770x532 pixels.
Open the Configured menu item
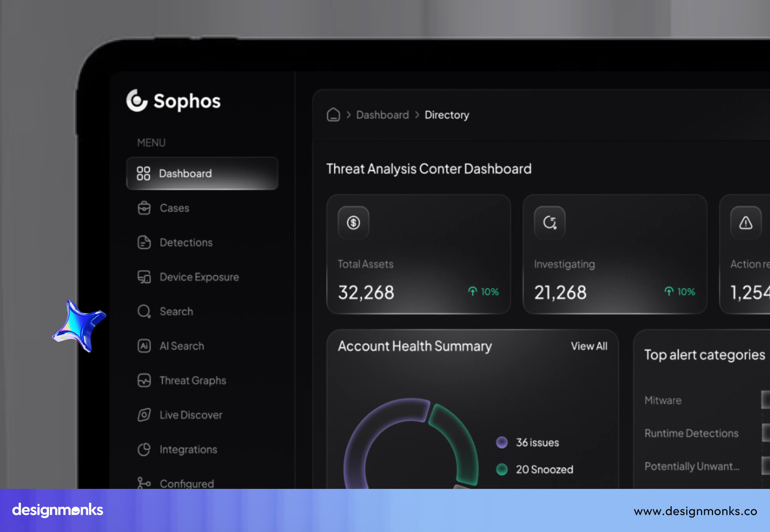coord(186,483)
